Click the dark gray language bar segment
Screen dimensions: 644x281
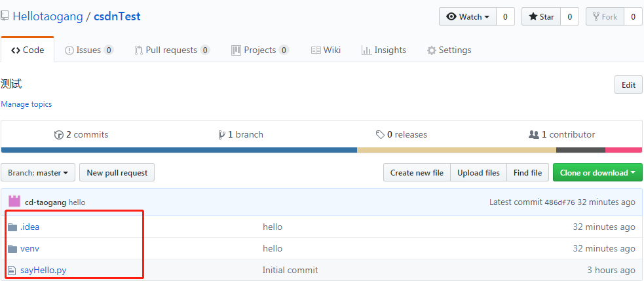[x=580, y=150]
